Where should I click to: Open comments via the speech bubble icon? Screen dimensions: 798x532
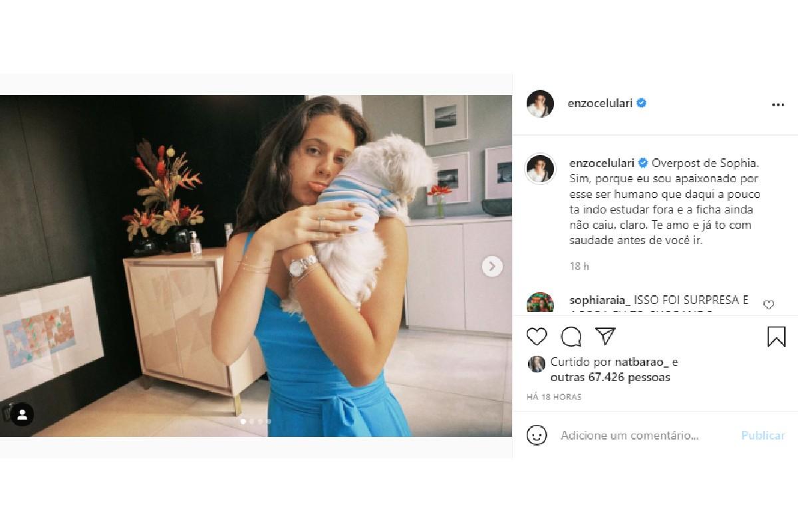[571, 336]
